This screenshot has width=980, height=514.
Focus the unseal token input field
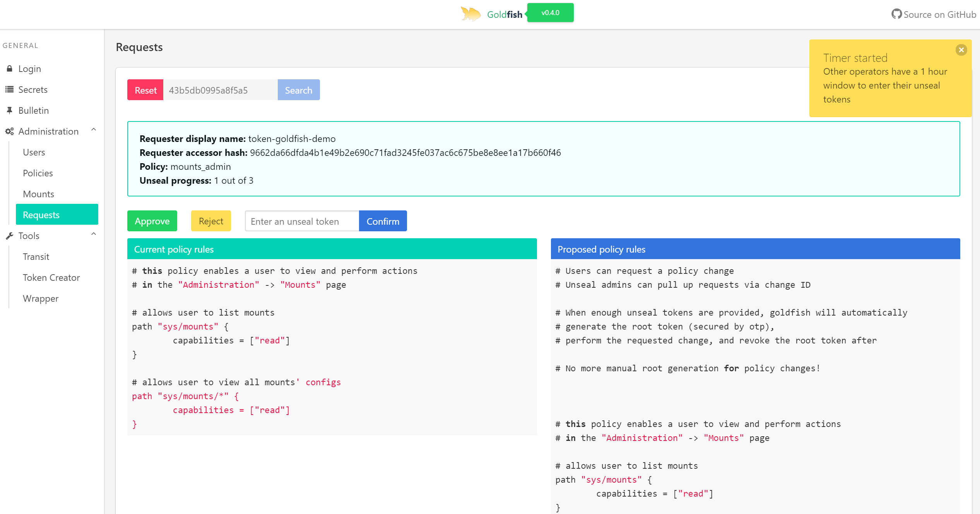[x=302, y=221]
